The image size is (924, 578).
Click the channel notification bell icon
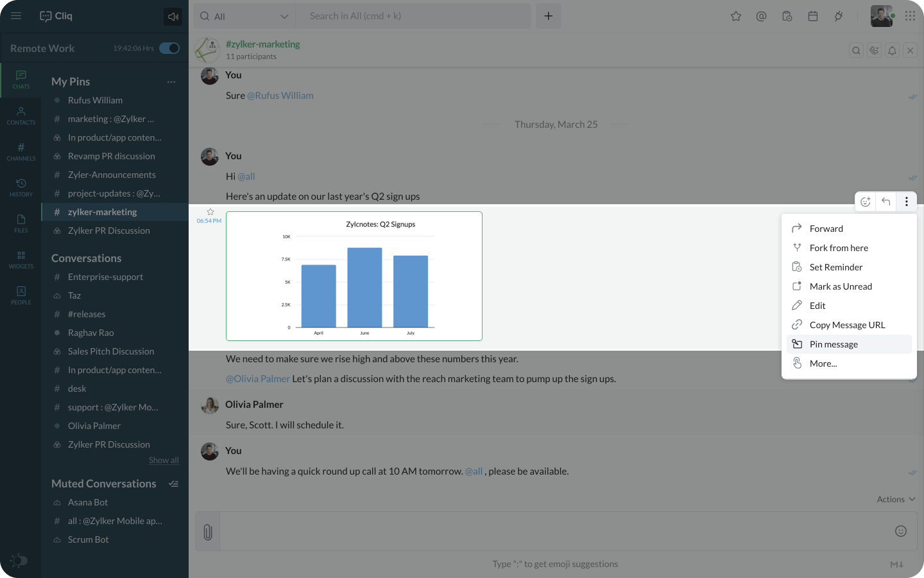point(892,50)
